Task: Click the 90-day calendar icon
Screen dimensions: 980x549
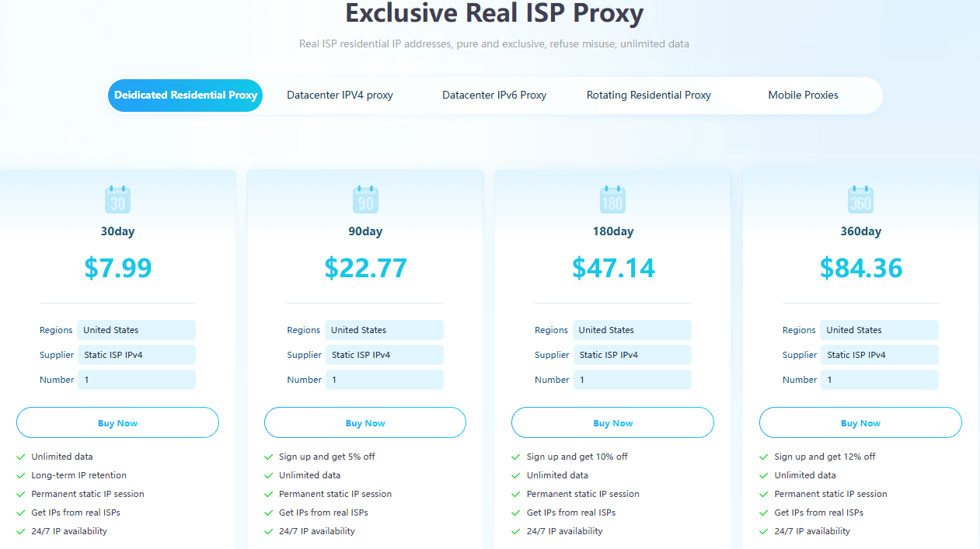Action: click(x=365, y=200)
